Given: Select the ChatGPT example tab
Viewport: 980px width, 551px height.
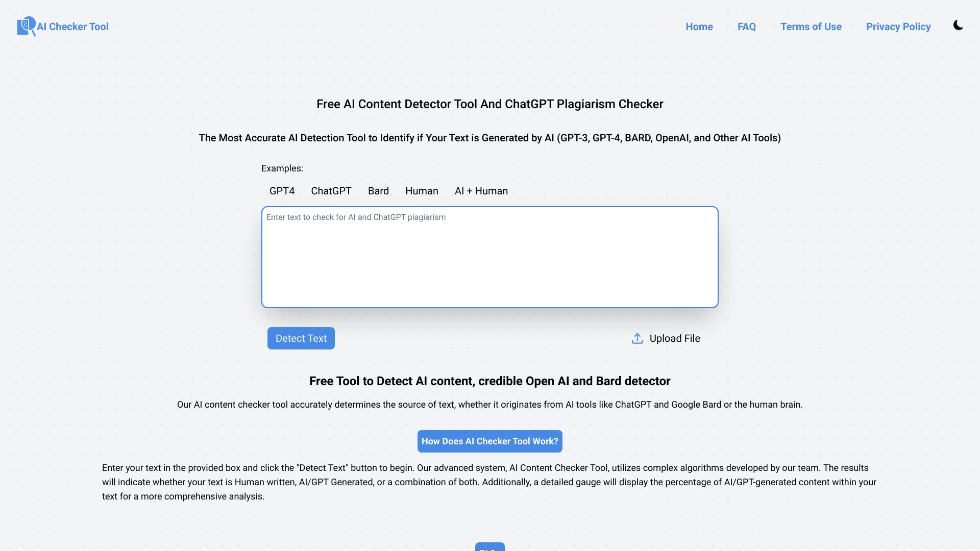Looking at the screenshot, I should (x=331, y=190).
